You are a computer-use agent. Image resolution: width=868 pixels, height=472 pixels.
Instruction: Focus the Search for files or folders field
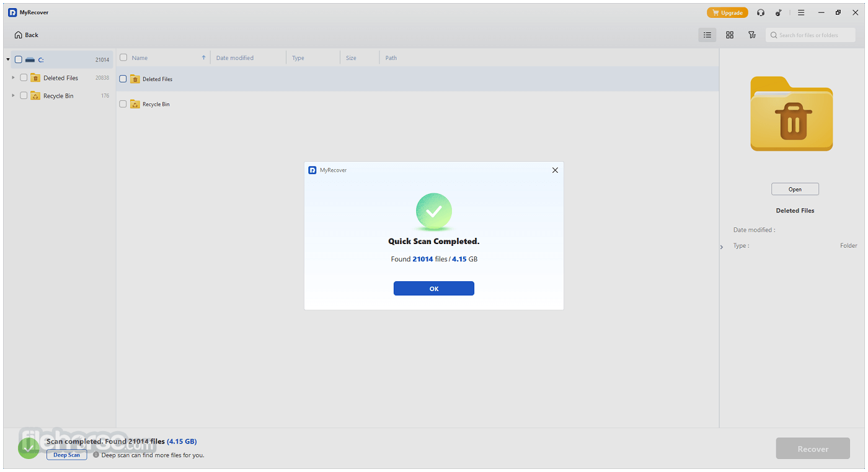pyautogui.click(x=810, y=35)
